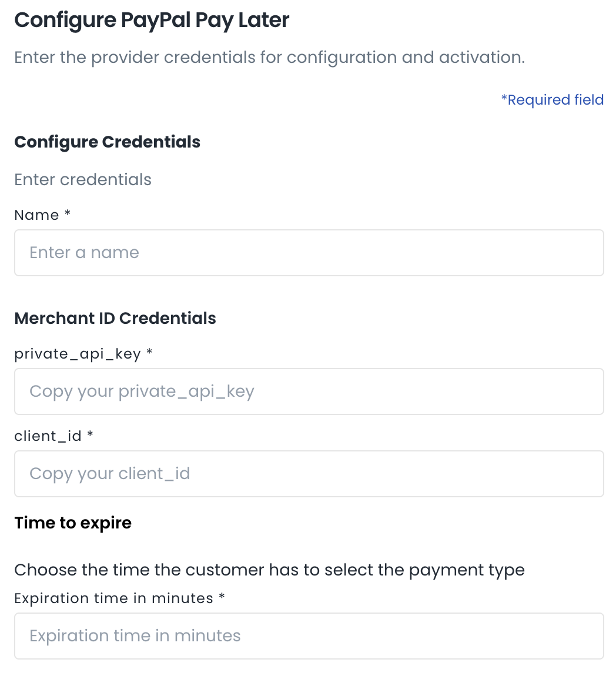Image resolution: width=616 pixels, height=676 pixels.
Task: Click the Configure PayPal Pay Later title
Action: [x=152, y=21]
